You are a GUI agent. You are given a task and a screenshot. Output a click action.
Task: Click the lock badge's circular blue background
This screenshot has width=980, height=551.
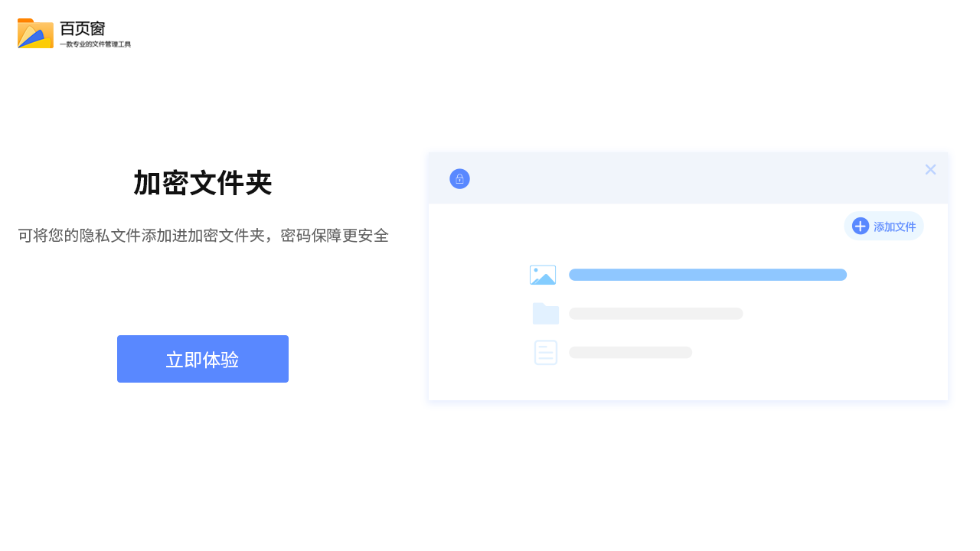pos(459,178)
